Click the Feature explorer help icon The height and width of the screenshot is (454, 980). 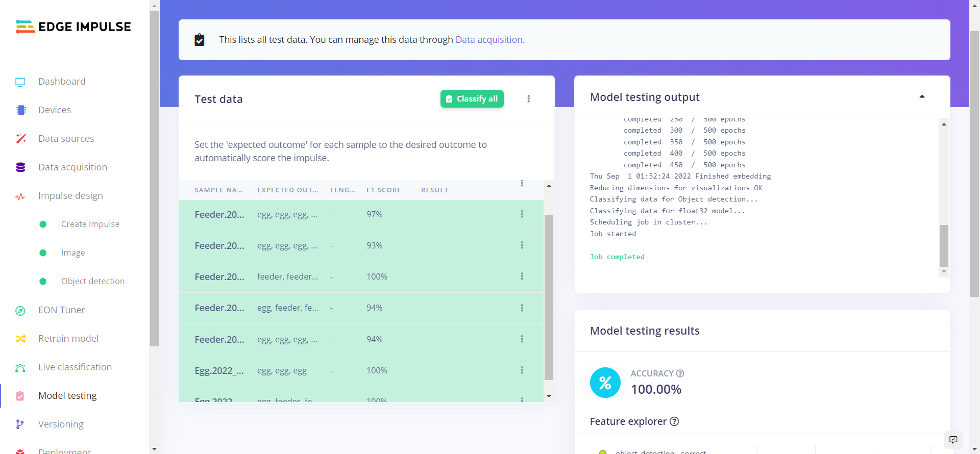tap(674, 421)
